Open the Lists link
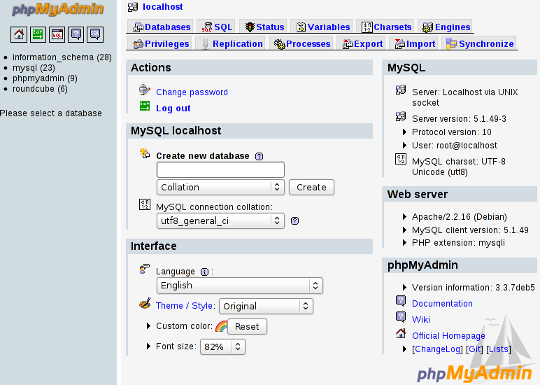Image resolution: width=540 pixels, height=385 pixels. tap(499, 349)
